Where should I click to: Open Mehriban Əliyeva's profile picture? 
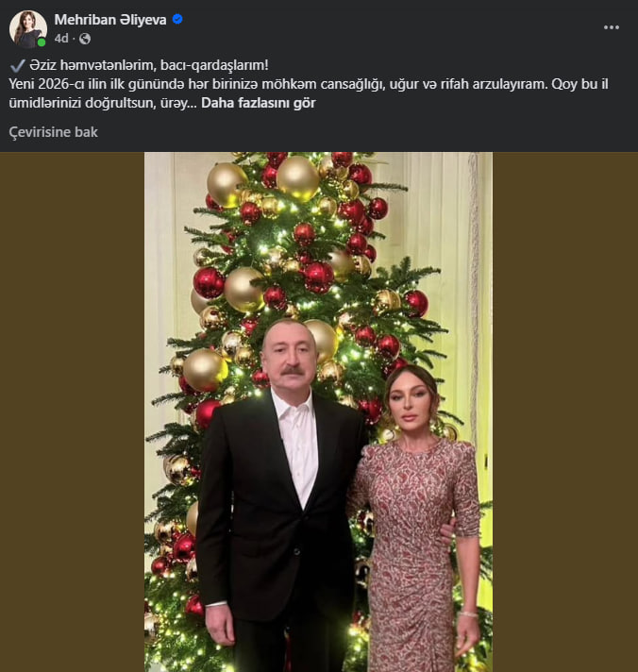pyautogui.click(x=27, y=28)
